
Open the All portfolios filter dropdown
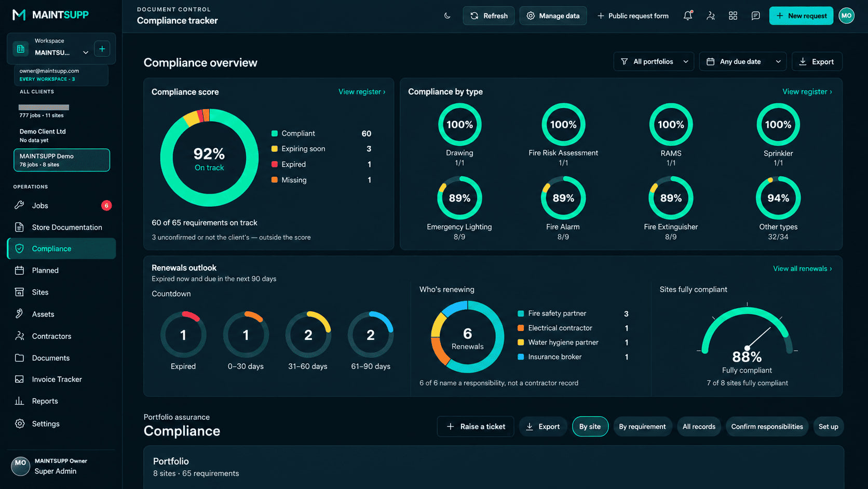point(654,61)
